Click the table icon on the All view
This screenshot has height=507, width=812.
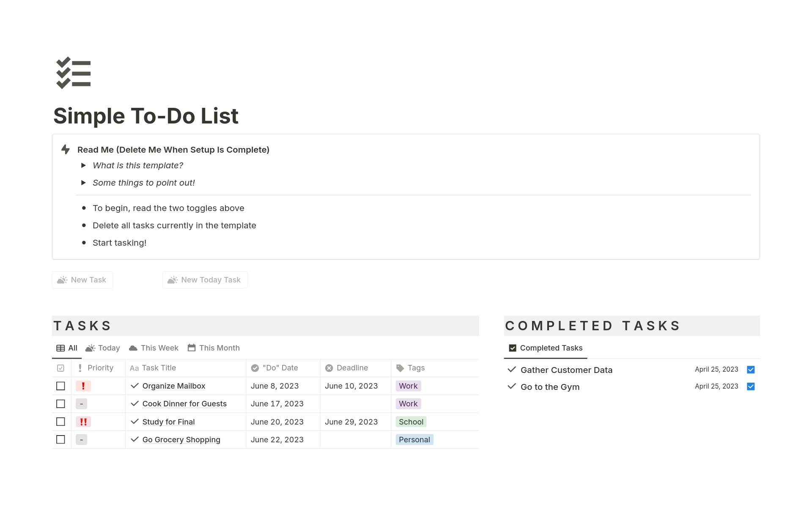[60, 348]
